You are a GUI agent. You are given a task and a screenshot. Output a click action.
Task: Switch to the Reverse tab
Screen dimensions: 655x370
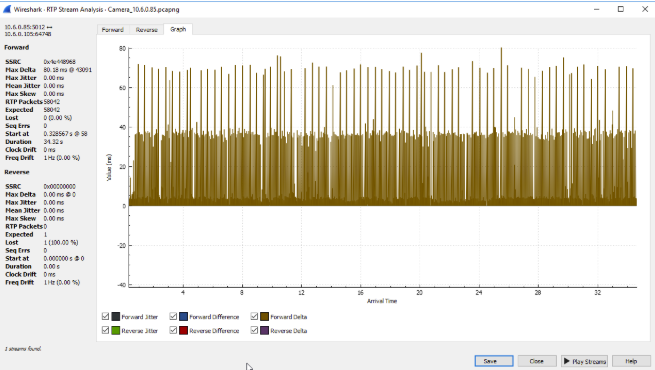coord(146,30)
